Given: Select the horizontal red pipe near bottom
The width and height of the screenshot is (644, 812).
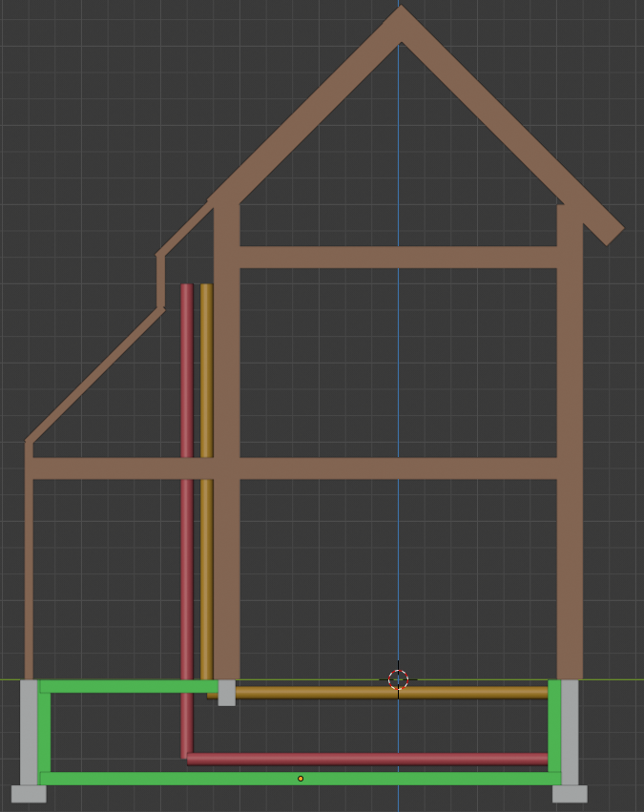Looking at the screenshot, I should tap(367, 760).
